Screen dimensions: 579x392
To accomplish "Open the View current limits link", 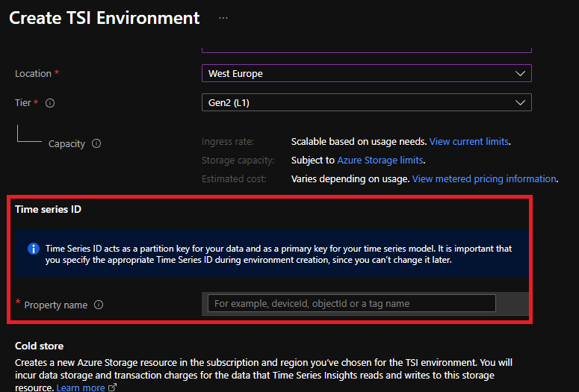I will tap(469, 142).
